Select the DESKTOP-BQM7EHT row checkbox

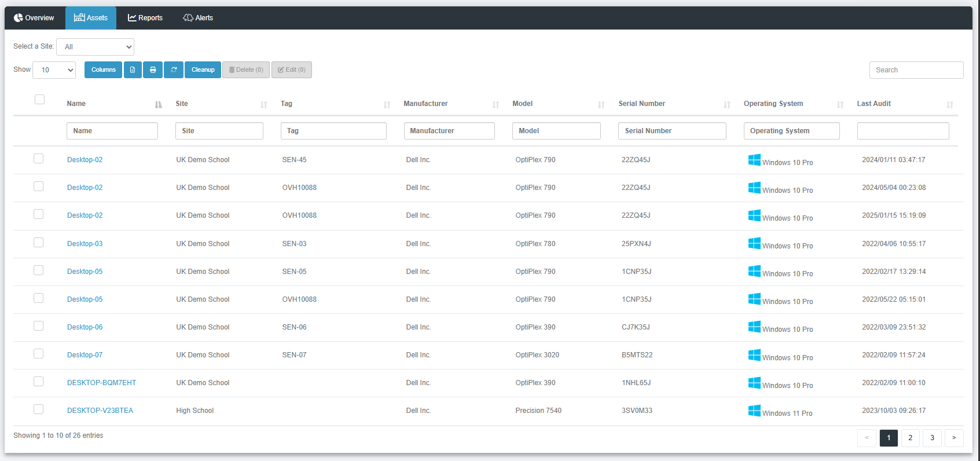click(39, 382)
